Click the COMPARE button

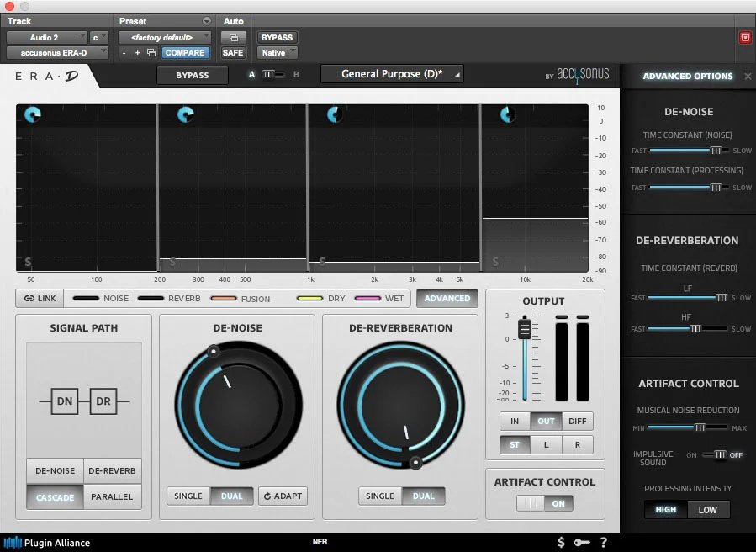point(185,53)
